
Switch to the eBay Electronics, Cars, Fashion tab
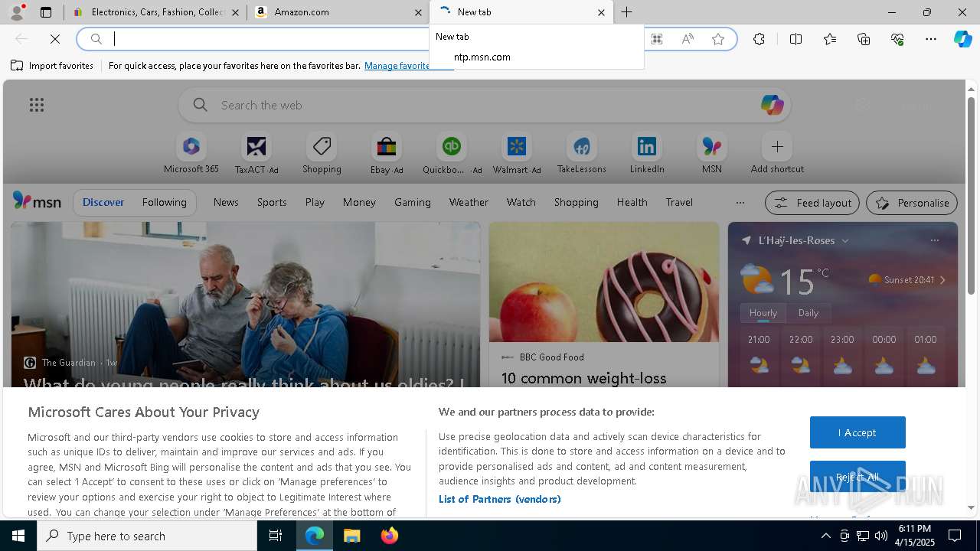157,12
